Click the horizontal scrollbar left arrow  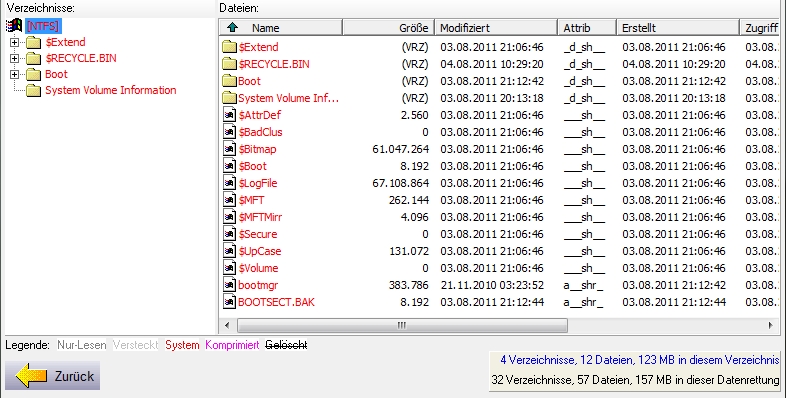pos(227,325)
